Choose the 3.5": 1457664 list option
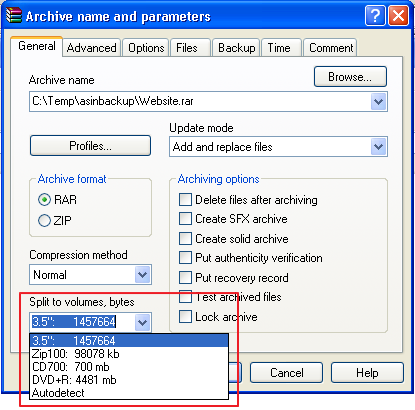 [x=129, y=341]
